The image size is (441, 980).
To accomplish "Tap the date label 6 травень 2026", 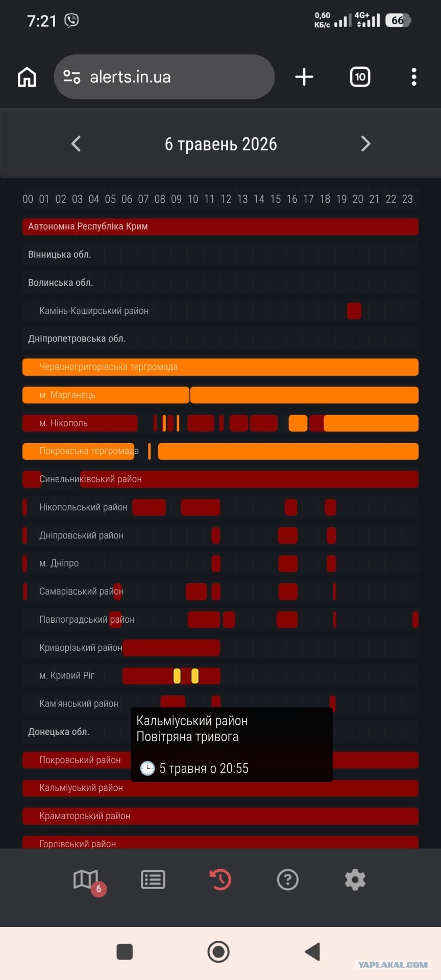I will [x=220, y=144].
